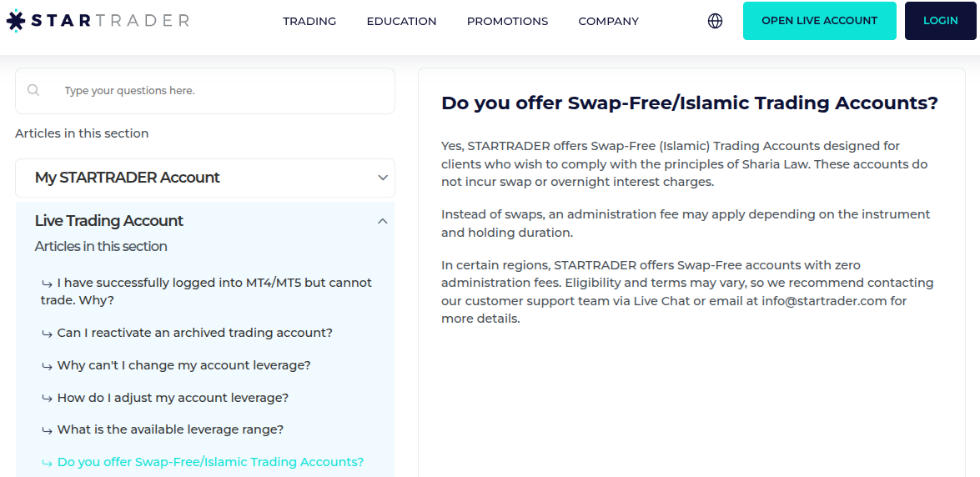Image resolution: width=980 pixels, height=477 pixels.
Task: Open the Company menu
Action: tap(608, 21)
